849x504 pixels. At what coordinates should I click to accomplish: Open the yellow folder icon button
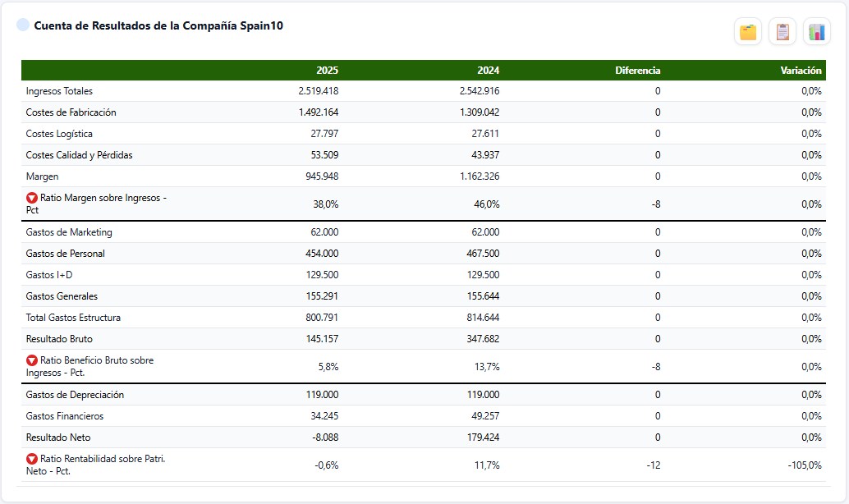click(x=748, y=32)
